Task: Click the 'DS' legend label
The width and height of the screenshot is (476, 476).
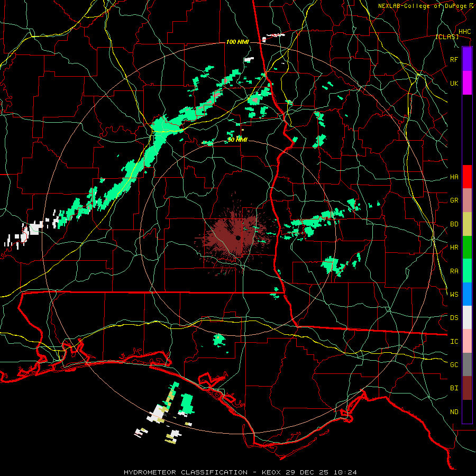Action: tap(454, 318)
